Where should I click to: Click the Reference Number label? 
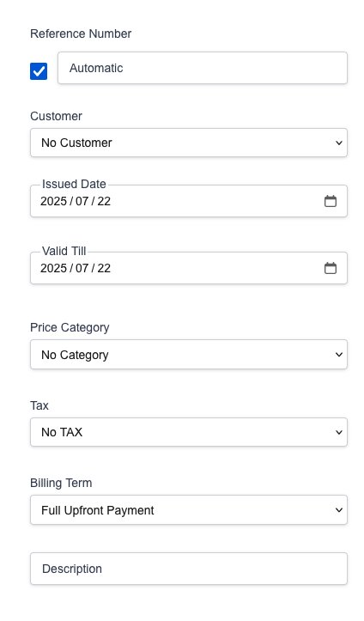(x=81, y=33)
